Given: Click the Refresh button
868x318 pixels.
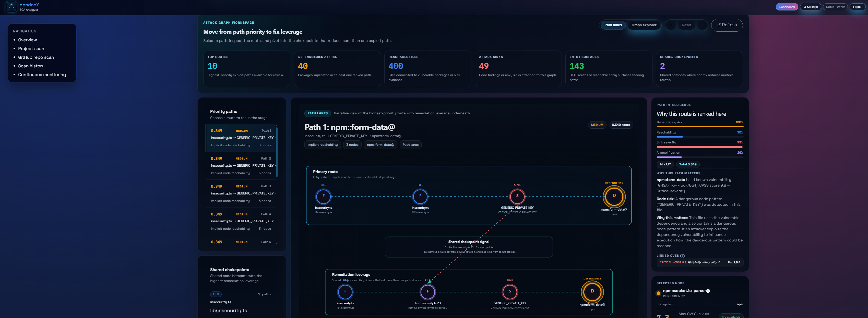Looking at the screenshot, I should tap(727, 25).
